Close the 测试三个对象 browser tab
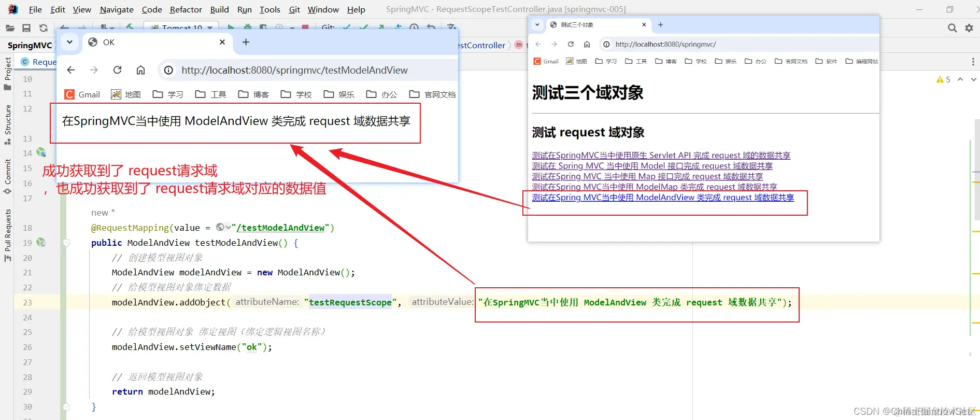The height and width of the screenshot is (420, 980). [x=644, y=24]
